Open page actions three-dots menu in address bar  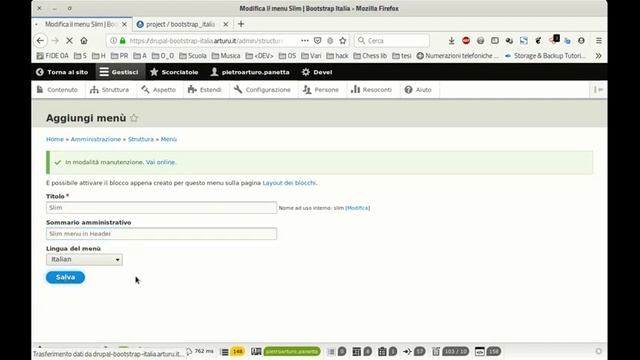(x=305, y=40)
